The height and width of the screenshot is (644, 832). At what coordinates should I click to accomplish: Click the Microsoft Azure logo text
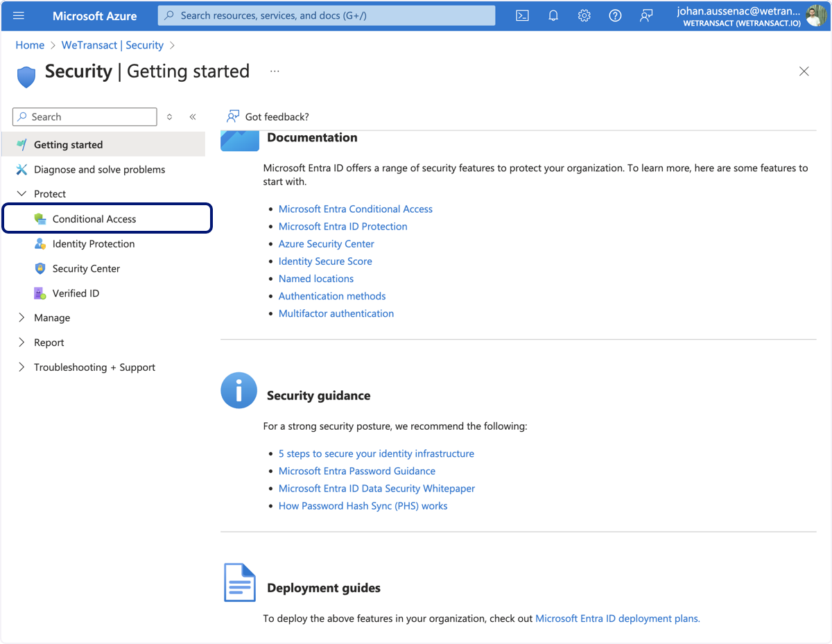pyautogui.click(x=95, y=15)
